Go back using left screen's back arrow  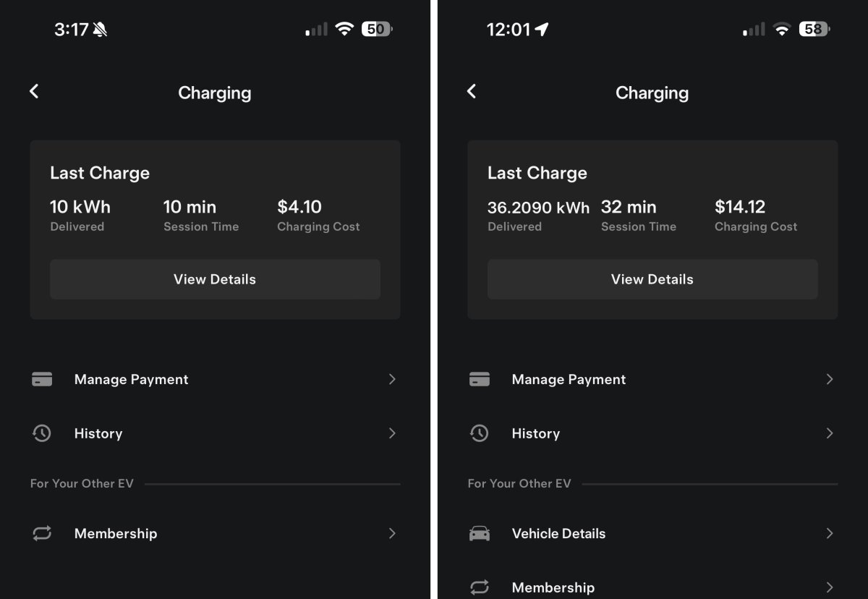click(x=34, y=91)
